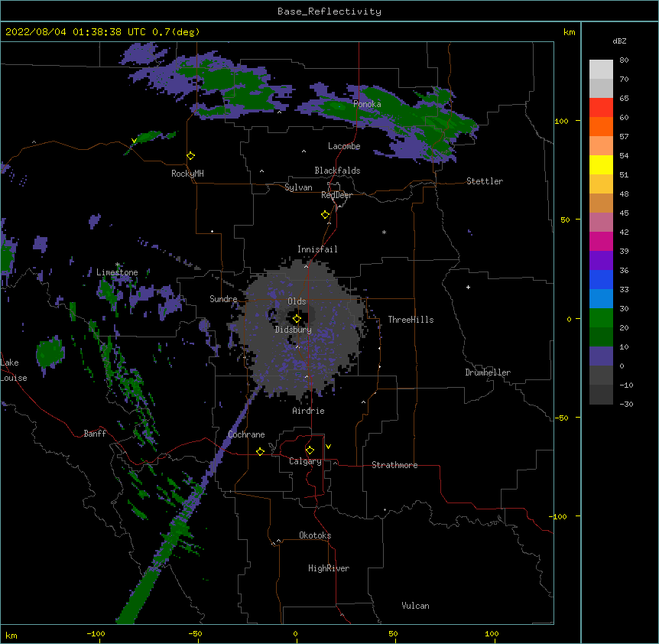Click the yellow 54 dBZ legend swatch
Screen dimensions: 659x644
tap(601, 164)
